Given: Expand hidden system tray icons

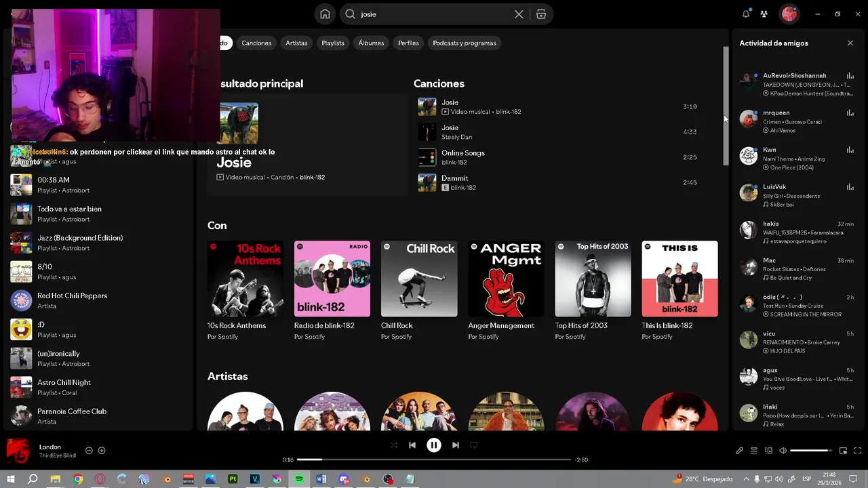Looking at the screenshot, I should point(746,479).
